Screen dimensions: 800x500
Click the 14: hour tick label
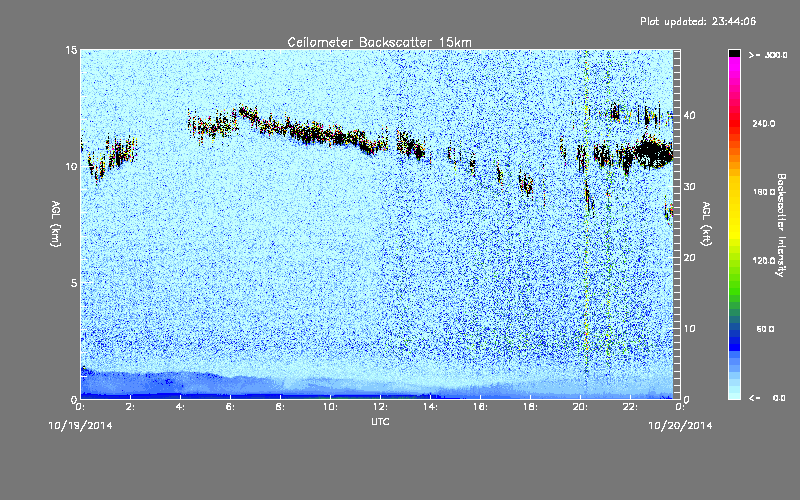point(430,407)
